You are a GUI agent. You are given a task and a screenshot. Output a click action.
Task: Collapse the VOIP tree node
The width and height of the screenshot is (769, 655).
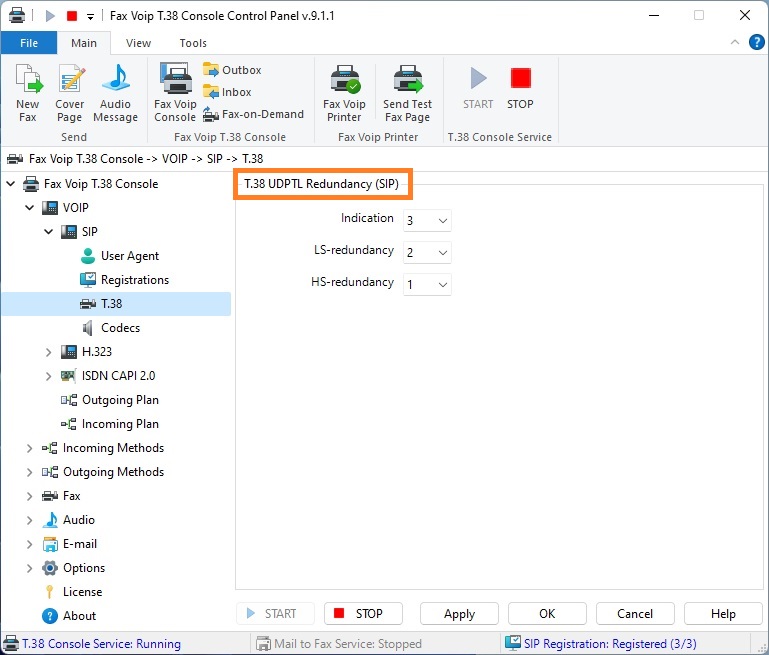tap(30, 208)
